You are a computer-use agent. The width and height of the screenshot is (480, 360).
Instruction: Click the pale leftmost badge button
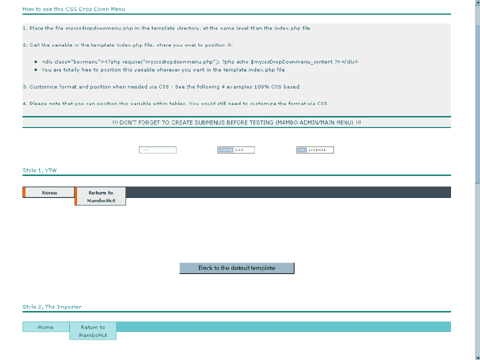(x=158, y=150)
